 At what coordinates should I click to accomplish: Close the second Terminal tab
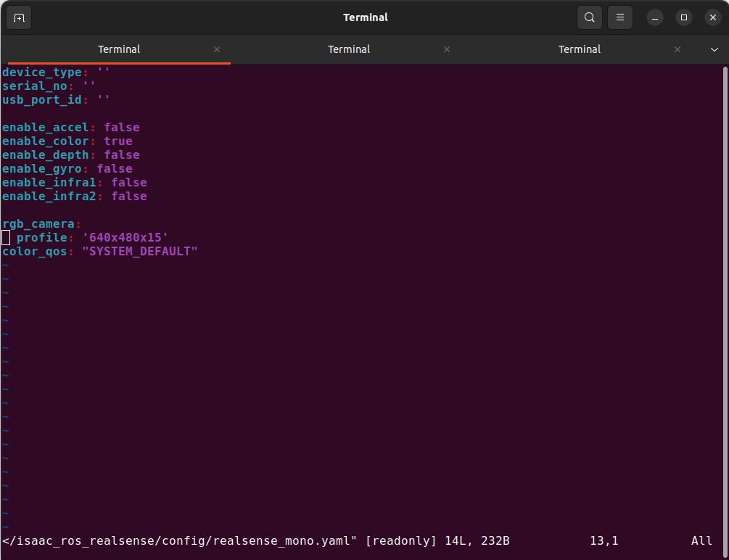pos(447,49)
